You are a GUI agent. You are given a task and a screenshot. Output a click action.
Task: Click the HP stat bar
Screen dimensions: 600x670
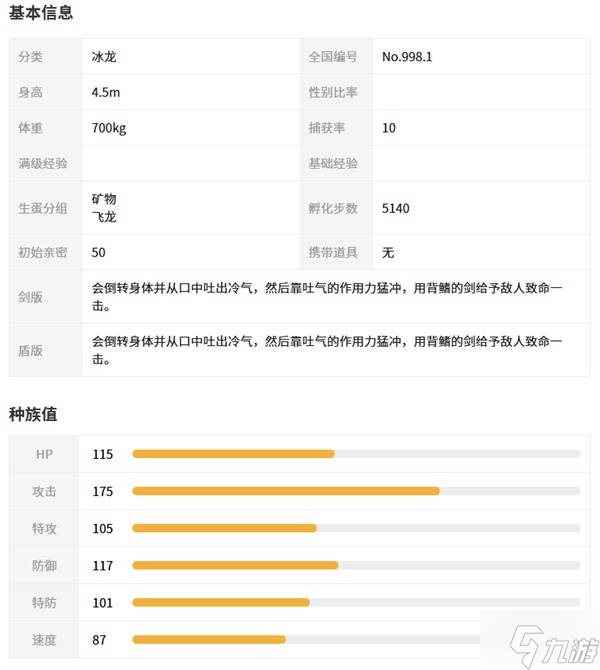coord(355,454)
